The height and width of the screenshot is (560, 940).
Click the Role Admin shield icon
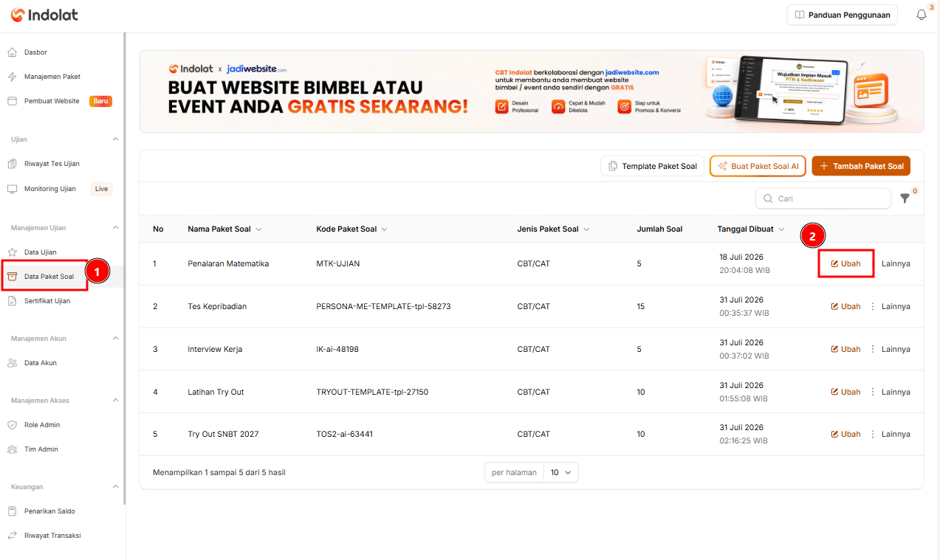12,425
